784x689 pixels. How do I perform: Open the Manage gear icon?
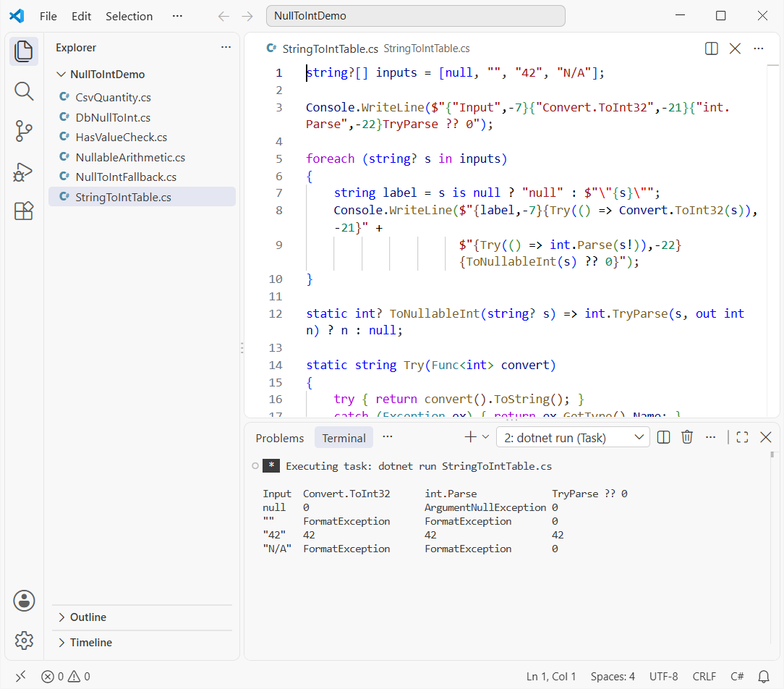click(23, 640)
